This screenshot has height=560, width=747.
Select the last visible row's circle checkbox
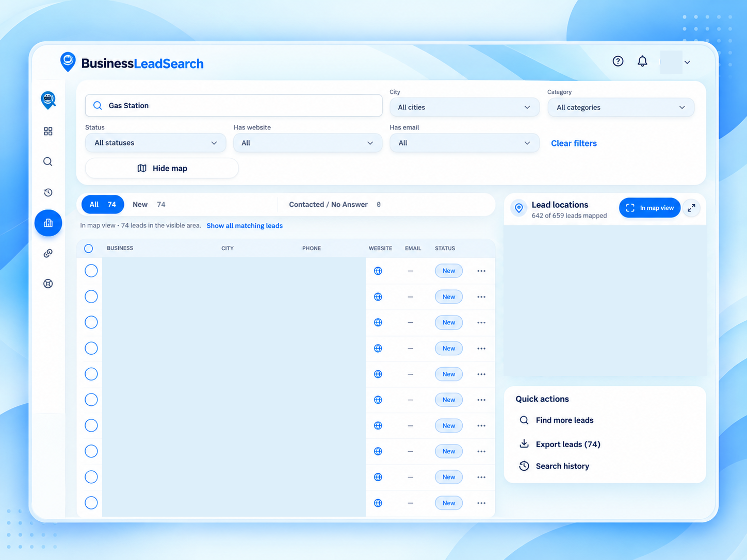91,503
